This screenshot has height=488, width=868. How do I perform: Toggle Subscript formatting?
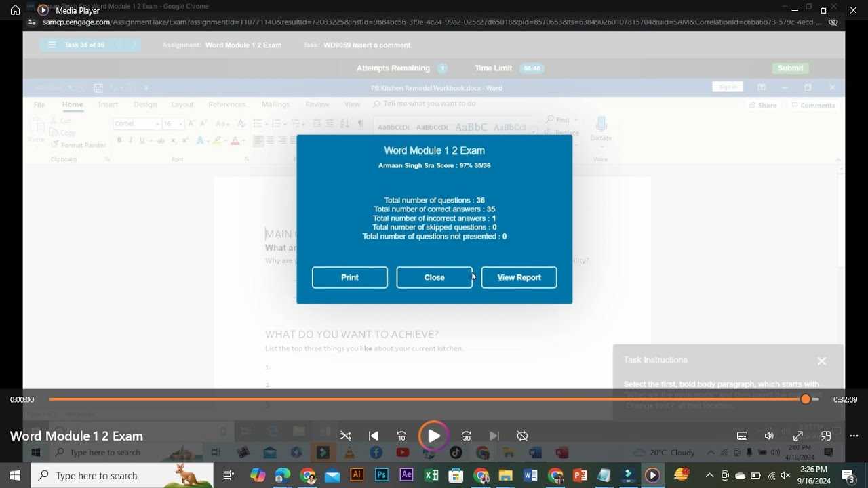click(x=174, y=140)
